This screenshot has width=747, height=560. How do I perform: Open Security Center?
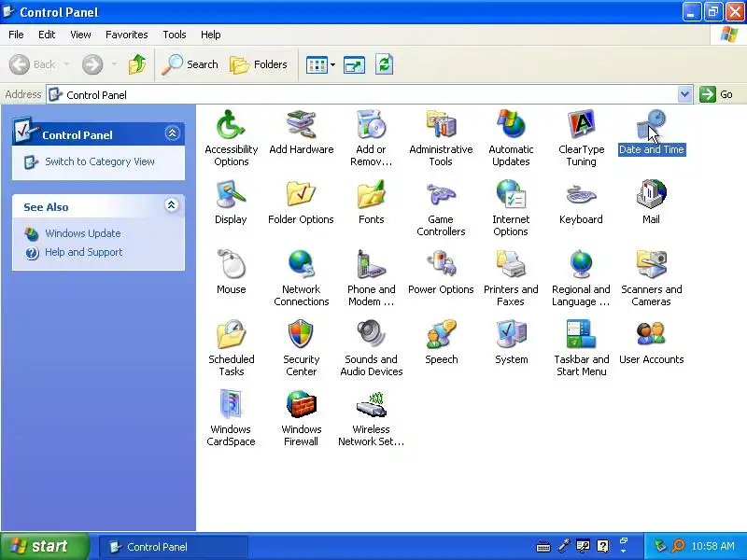(301, 348)
